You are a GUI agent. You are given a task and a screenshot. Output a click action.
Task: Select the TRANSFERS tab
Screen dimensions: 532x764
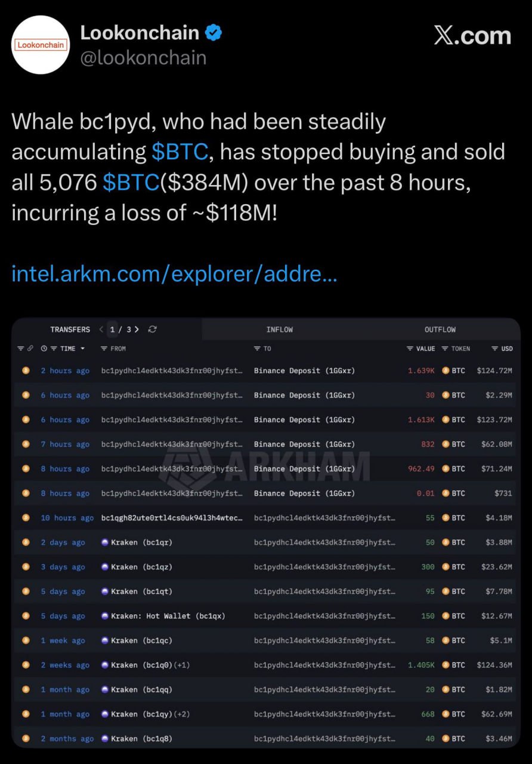tap(70, 329)
